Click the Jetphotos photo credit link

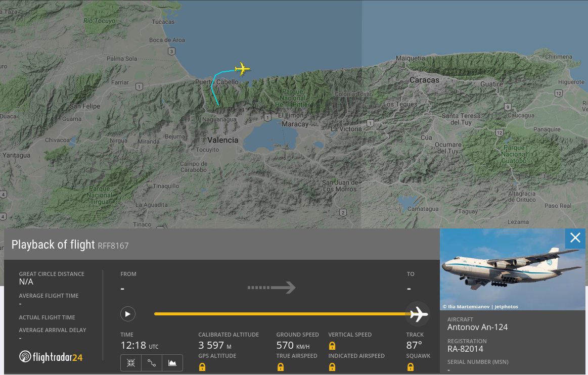pyautogui.click(x=506, y=306)
